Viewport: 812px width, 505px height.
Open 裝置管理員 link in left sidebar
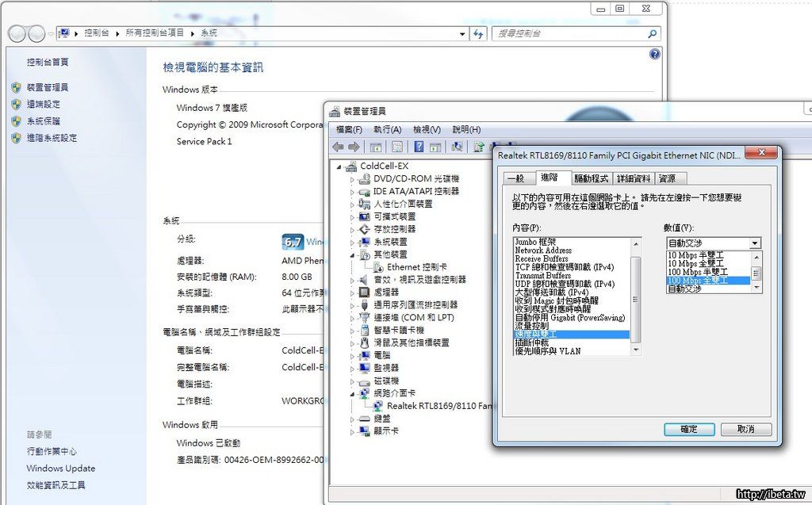click(48, 87)
